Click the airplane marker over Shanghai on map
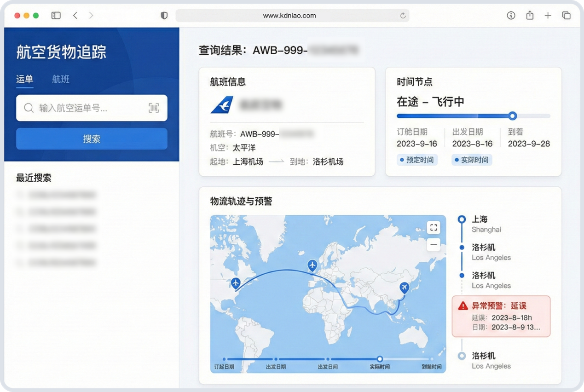584x392 pixels. point(404,288)
